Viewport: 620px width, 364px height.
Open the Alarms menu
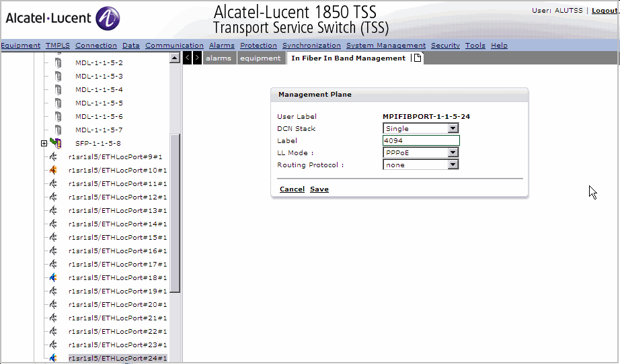coord(222,46)
